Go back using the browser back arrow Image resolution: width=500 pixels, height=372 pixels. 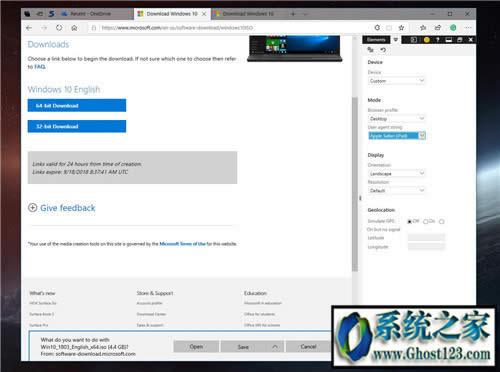click(x=29, y=28)
